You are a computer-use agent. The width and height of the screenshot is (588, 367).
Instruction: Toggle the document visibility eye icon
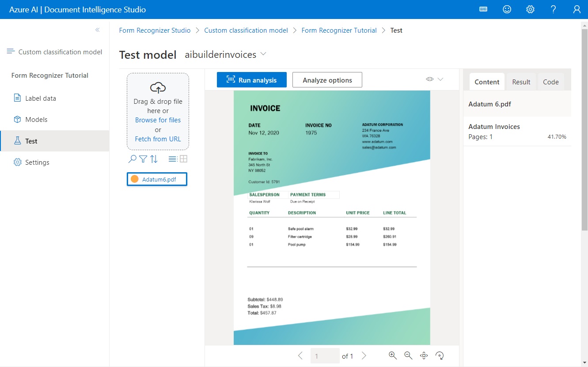(x=429, y=79)
